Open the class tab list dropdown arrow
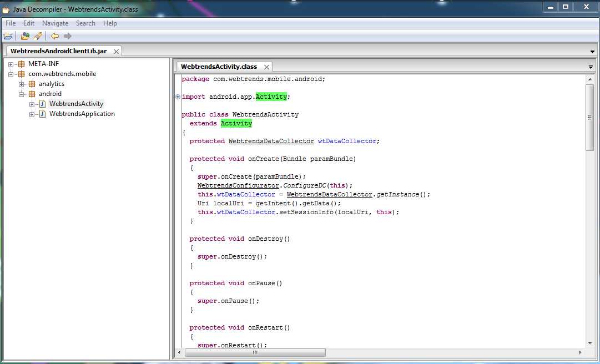The height and width of the screenshot is (364, 600). [x=591, y=67]
